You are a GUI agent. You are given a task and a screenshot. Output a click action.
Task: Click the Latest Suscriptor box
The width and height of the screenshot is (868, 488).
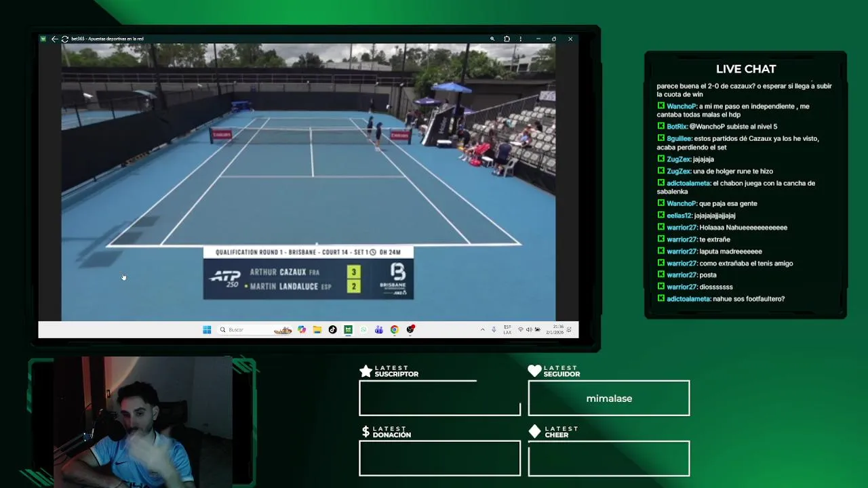coord(439,399)
